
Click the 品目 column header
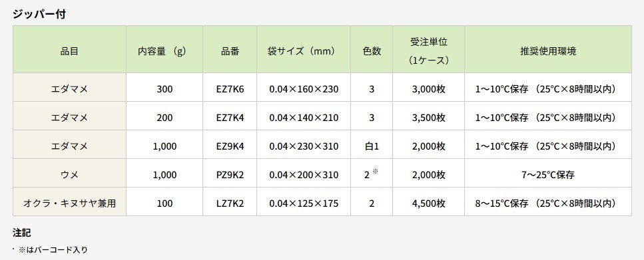(x=69, y=51)
